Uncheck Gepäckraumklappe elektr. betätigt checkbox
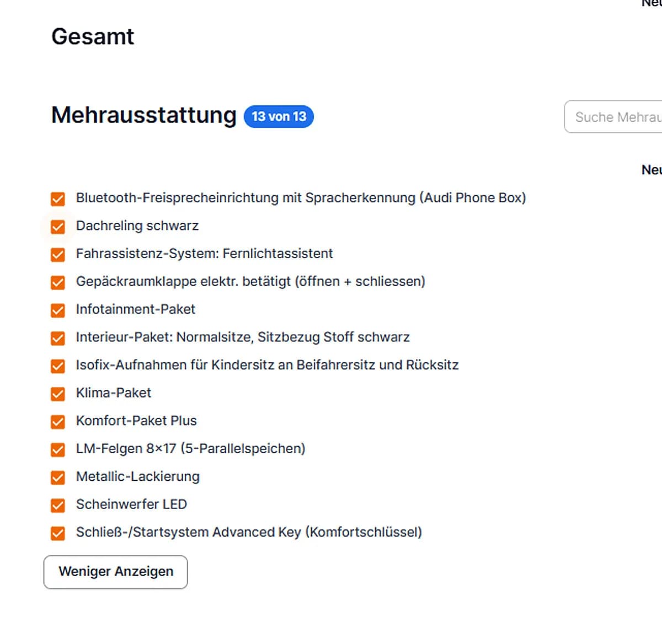662x644 pixels. point(58,282)
